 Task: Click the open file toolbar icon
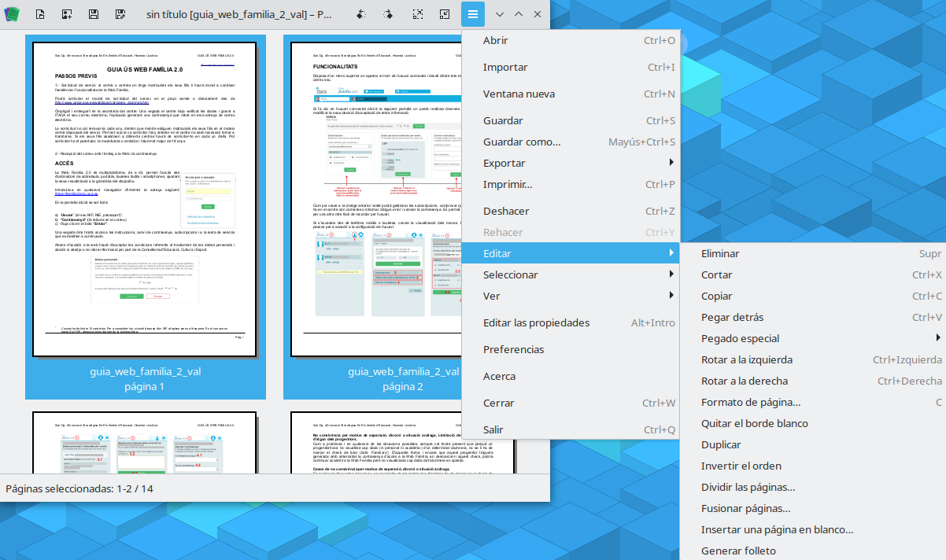(x=39, y=14)
